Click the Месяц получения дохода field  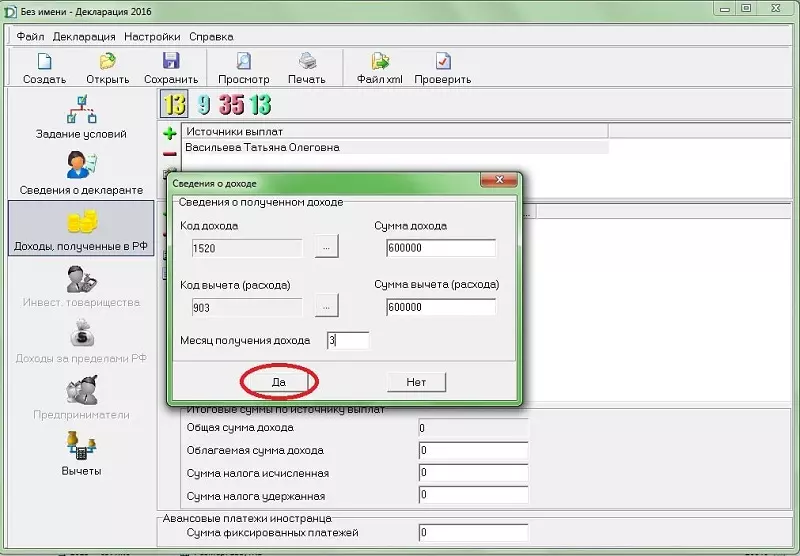coord(347,340)
